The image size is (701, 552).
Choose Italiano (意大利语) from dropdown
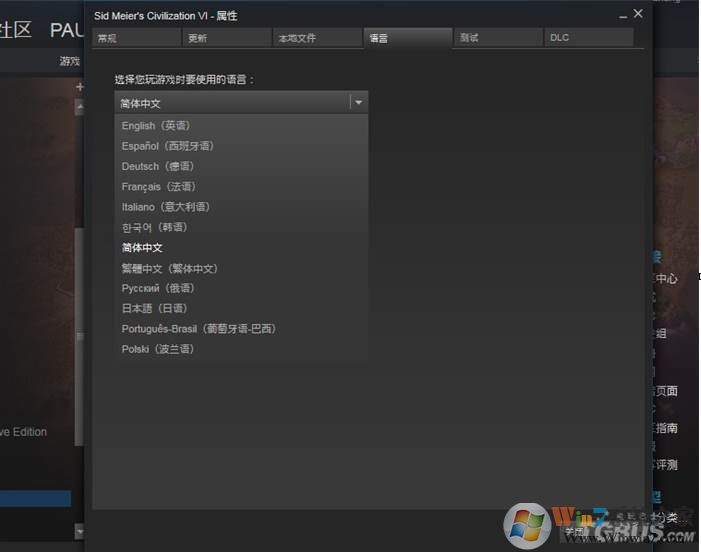click(164, 207)
